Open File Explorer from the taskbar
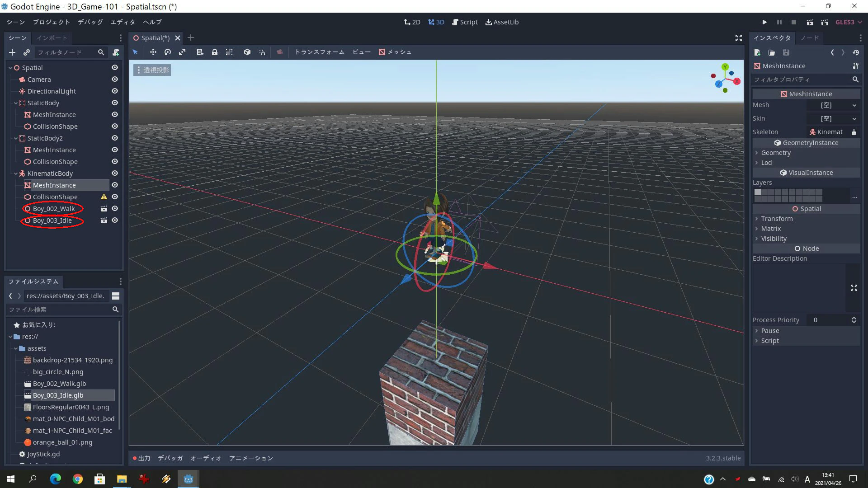Image resolution: width=868 pixels, height=488 pixels. click(x=122, y=479)
